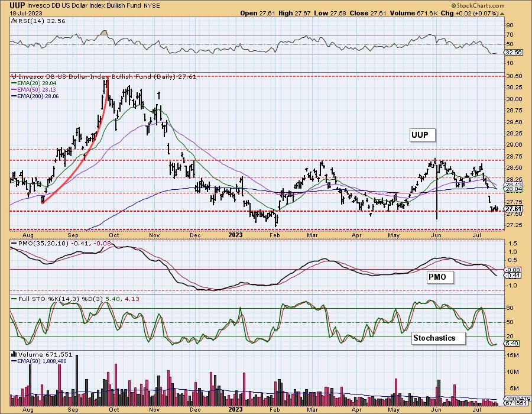Click the 90 level on RSI axis
Screen dimensions: 532x414
[510, 25]
